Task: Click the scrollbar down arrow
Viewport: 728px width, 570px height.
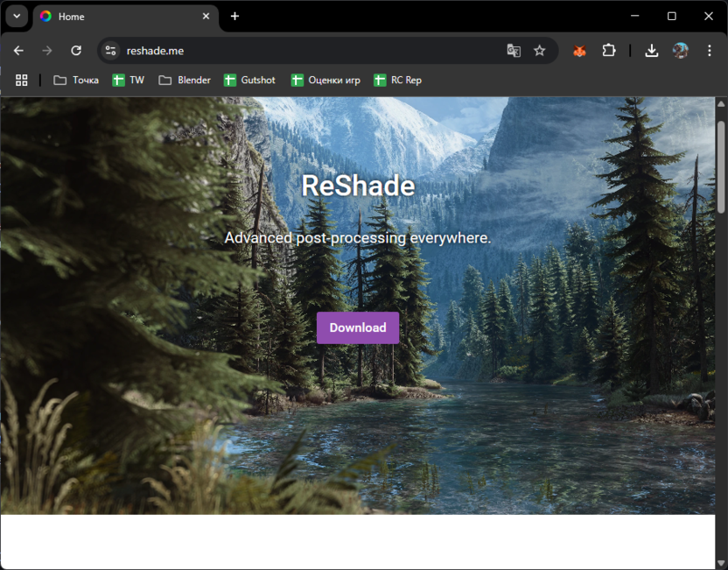Action: click(x=721, y=564)
